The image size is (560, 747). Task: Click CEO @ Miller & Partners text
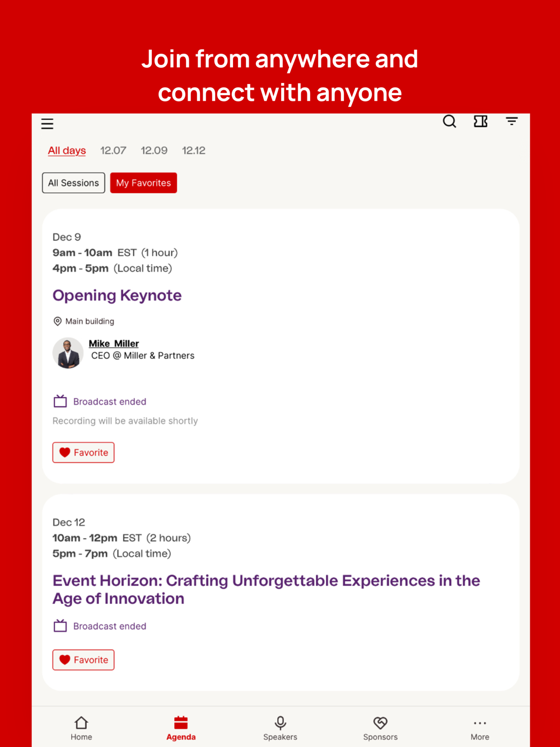(x=143, y=356)
